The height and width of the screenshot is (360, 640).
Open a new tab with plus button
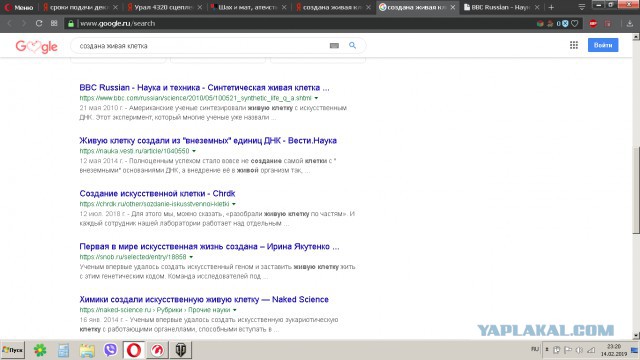(x=551, y=7)
